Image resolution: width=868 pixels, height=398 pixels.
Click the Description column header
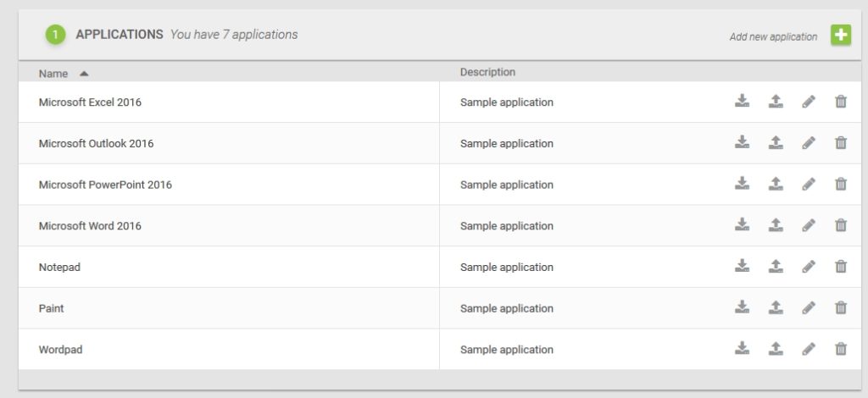487,72
